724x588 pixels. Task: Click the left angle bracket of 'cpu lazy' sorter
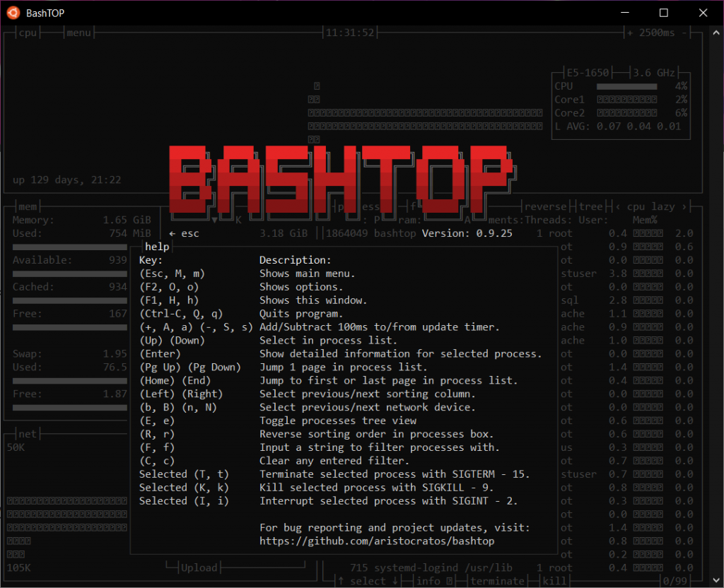pos(617,206)
